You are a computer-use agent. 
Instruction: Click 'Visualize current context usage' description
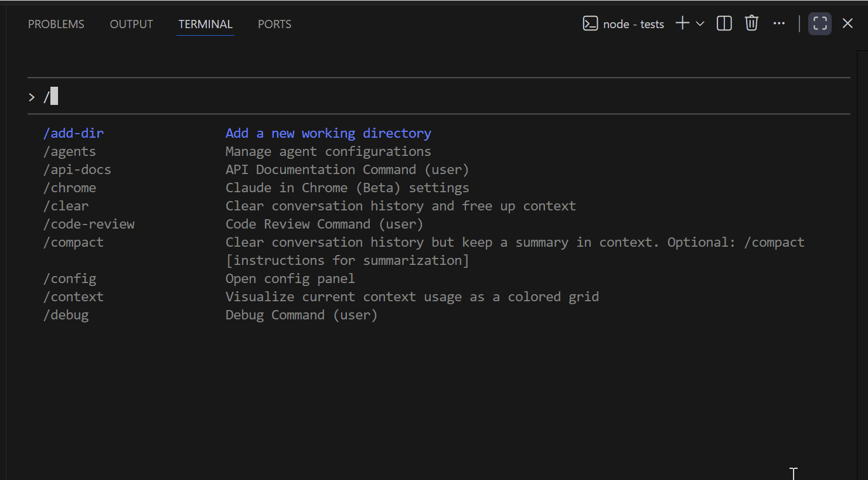point(412,297)
